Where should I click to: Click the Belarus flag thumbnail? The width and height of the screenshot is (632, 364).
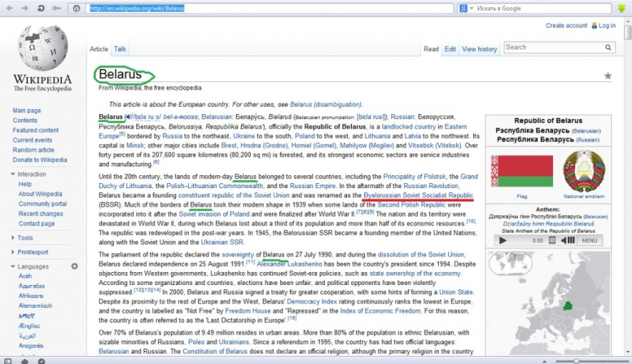521,171
